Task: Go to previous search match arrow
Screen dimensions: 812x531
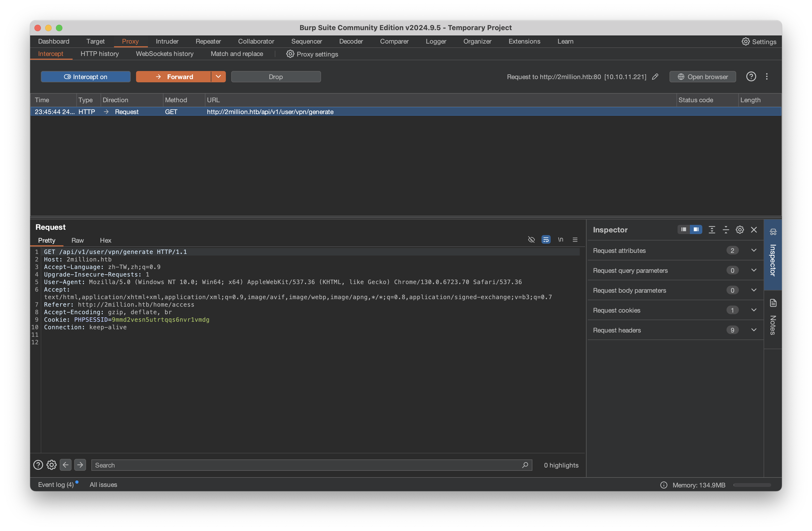Action: click(x=66, y=465)
